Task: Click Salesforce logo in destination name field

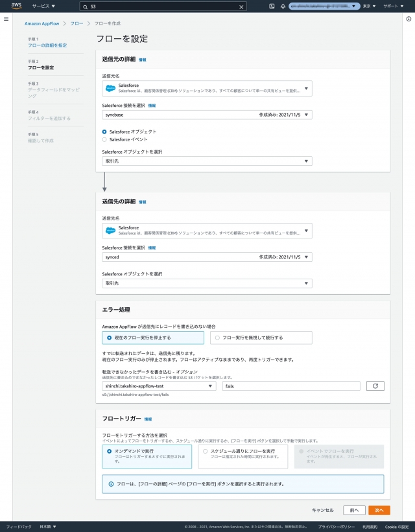Action: pyautogui.click(x=110, y=231)
